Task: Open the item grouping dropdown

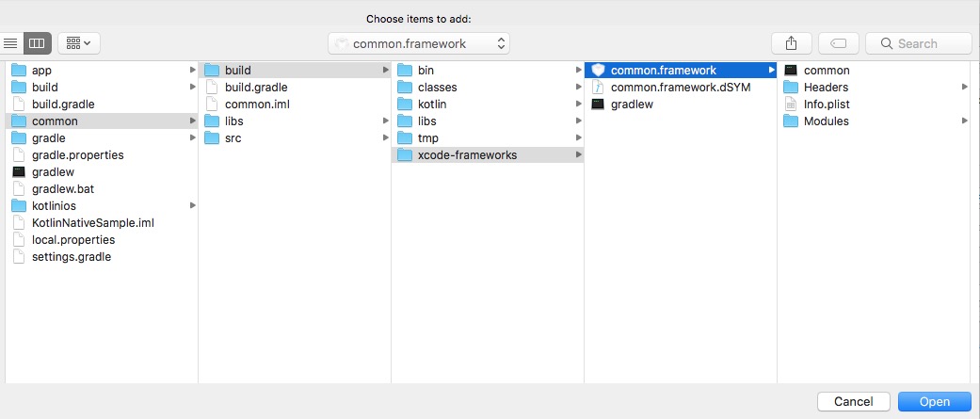Action: pos(79,43)
